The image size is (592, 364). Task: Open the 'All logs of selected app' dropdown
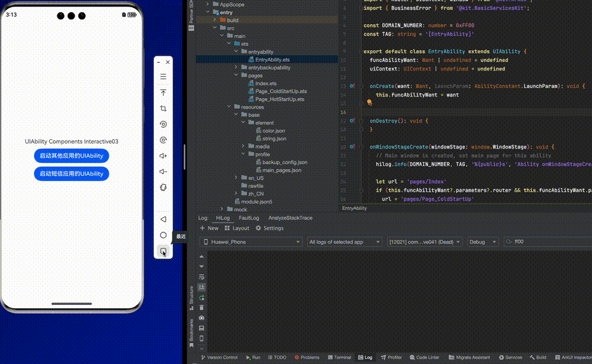343,242
